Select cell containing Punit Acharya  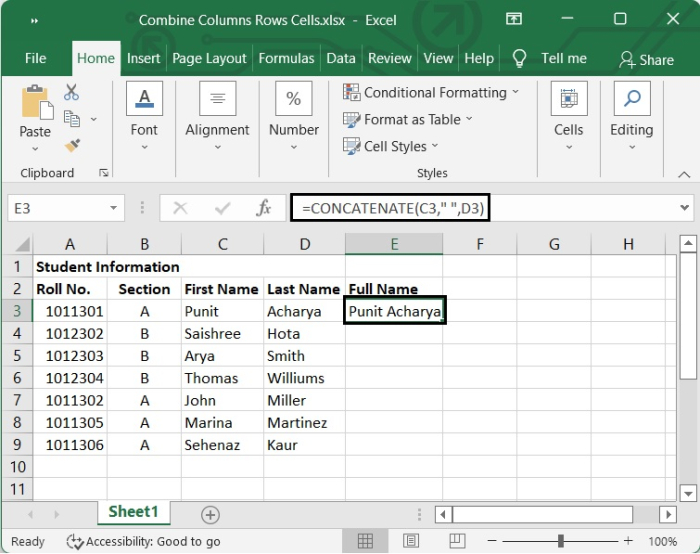click(x=395, y=311)
